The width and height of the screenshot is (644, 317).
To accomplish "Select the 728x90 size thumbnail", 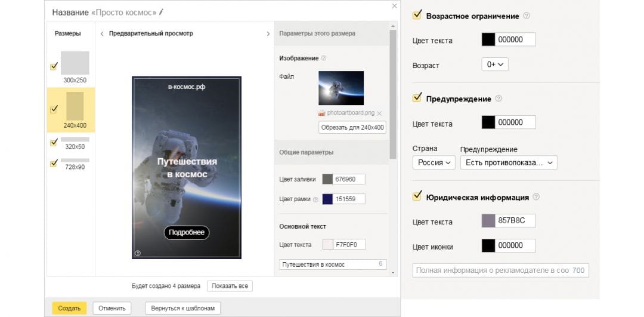I will click(75, 160).
